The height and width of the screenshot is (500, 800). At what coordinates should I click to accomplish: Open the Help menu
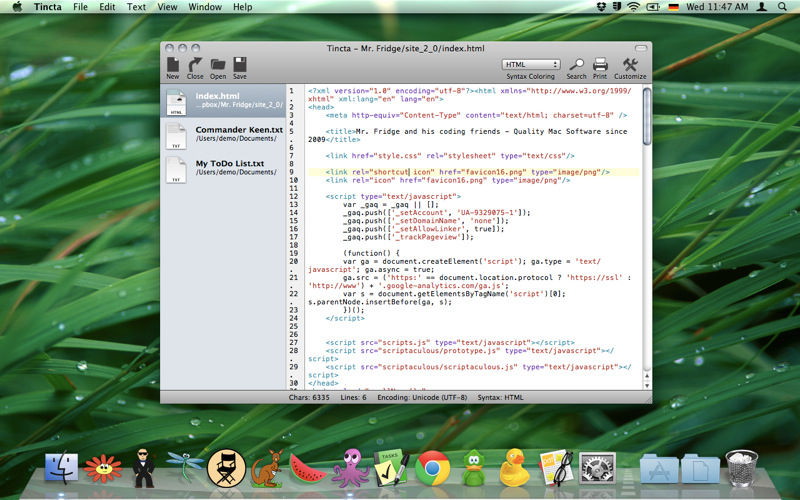click(242, 7)
